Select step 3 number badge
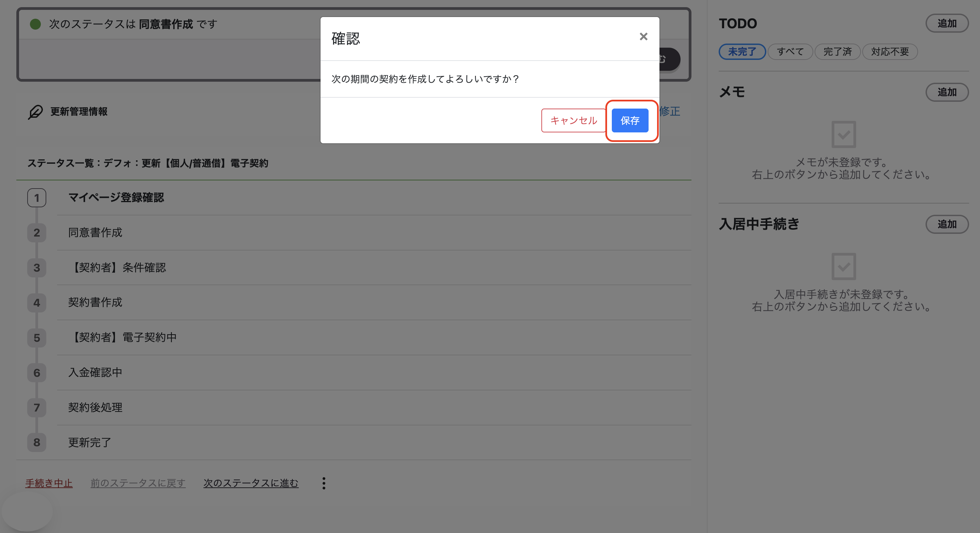 pyautogui.click(x=36, y=268)
